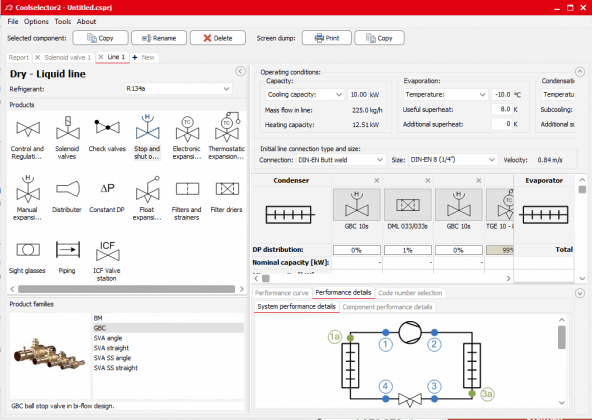Open Connection DIN-EN Butt weld dropdown
This screenshot has height=420, width=592.
pyautogui.click(x=341, y=160)
